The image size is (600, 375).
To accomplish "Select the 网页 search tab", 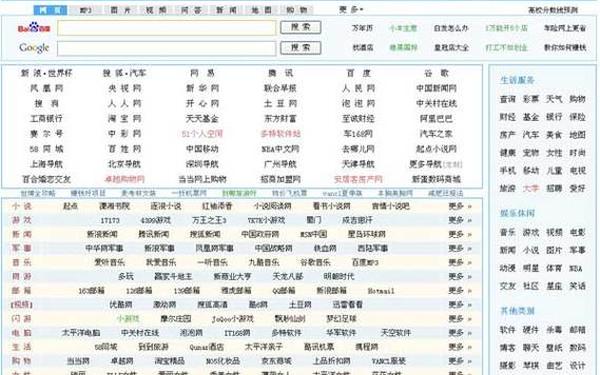I will click(50, 10).
